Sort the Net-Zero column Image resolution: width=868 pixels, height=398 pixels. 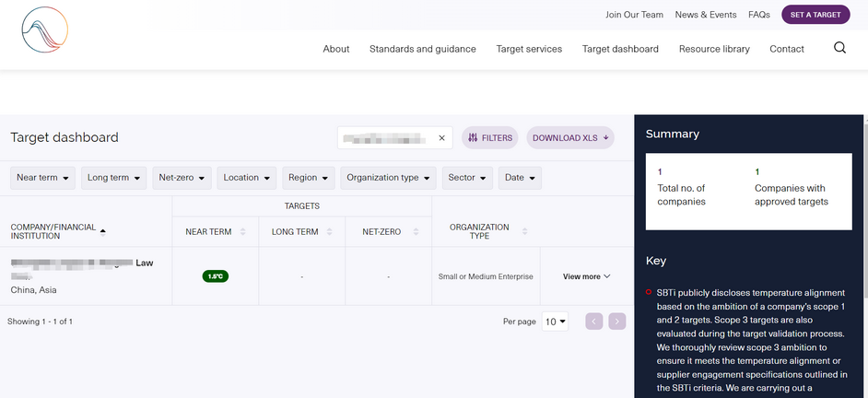pyautogui.click(x=416, y=232)
